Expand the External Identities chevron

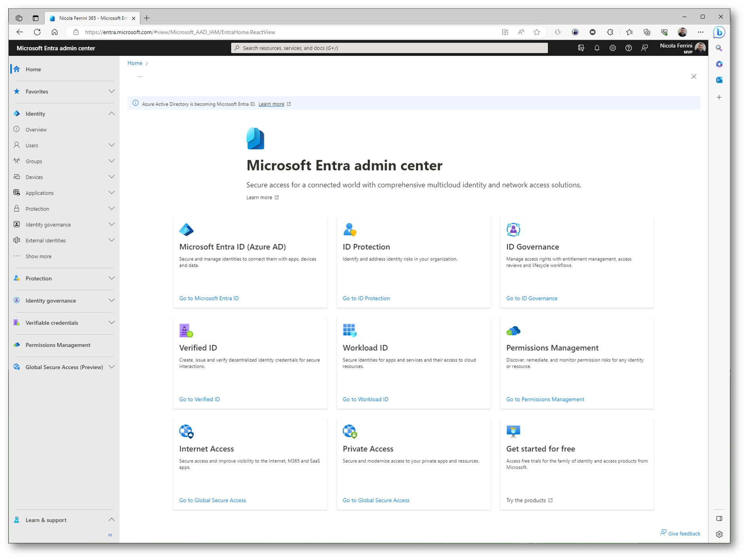tap(112, 240)
